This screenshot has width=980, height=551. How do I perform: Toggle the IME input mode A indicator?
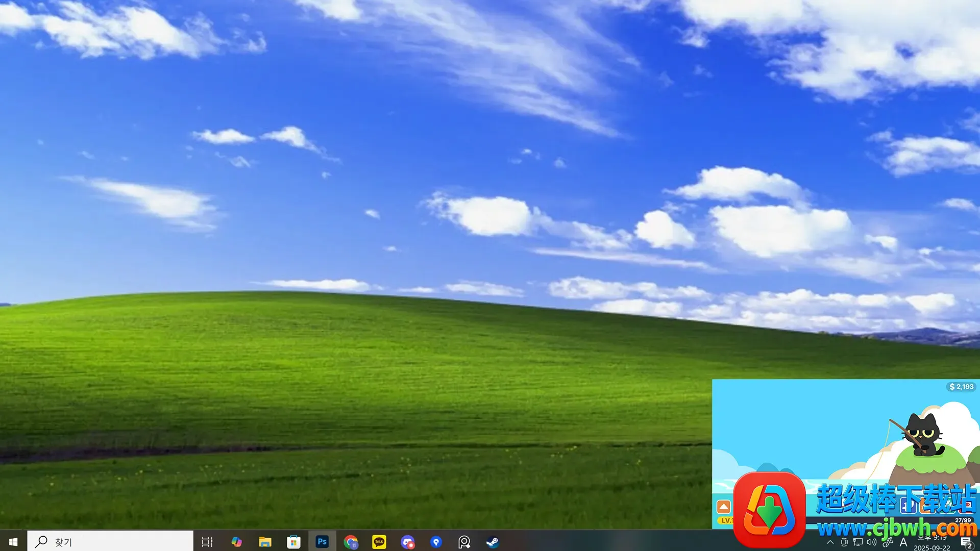[903, 542]
